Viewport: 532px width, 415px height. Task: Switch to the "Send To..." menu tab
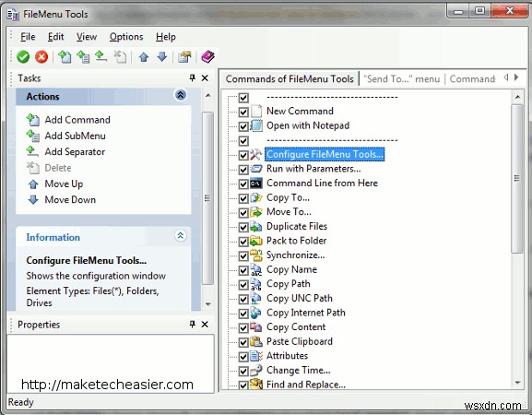[402, 79]
